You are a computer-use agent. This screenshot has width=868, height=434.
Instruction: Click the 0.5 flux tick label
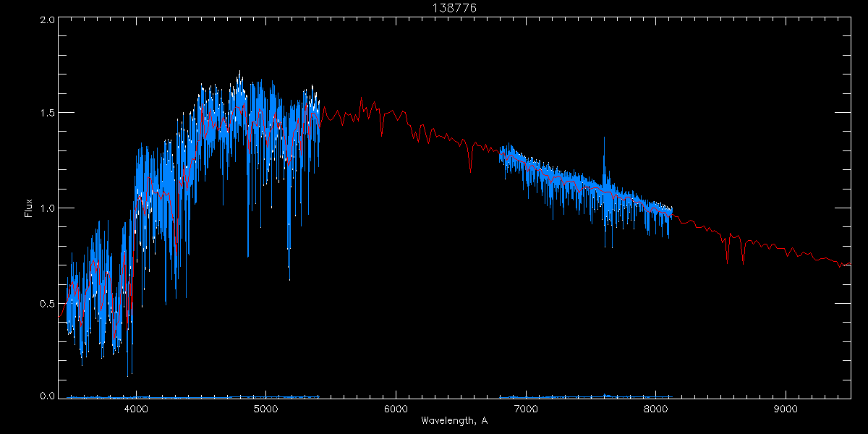(x=47, y=302)
